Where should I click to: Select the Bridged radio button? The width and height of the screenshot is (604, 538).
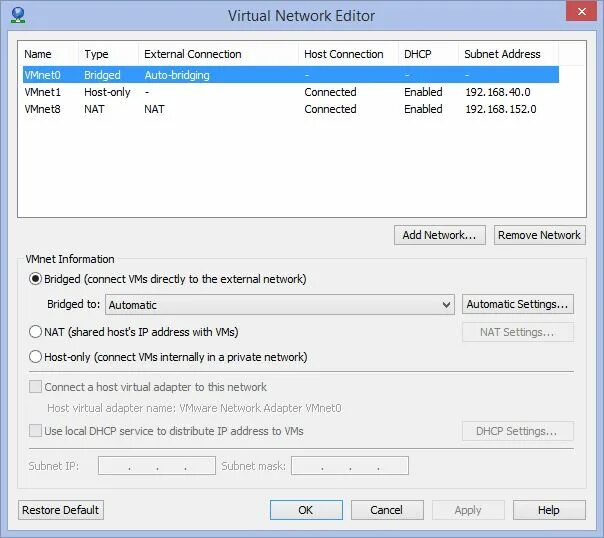(36, 279)
